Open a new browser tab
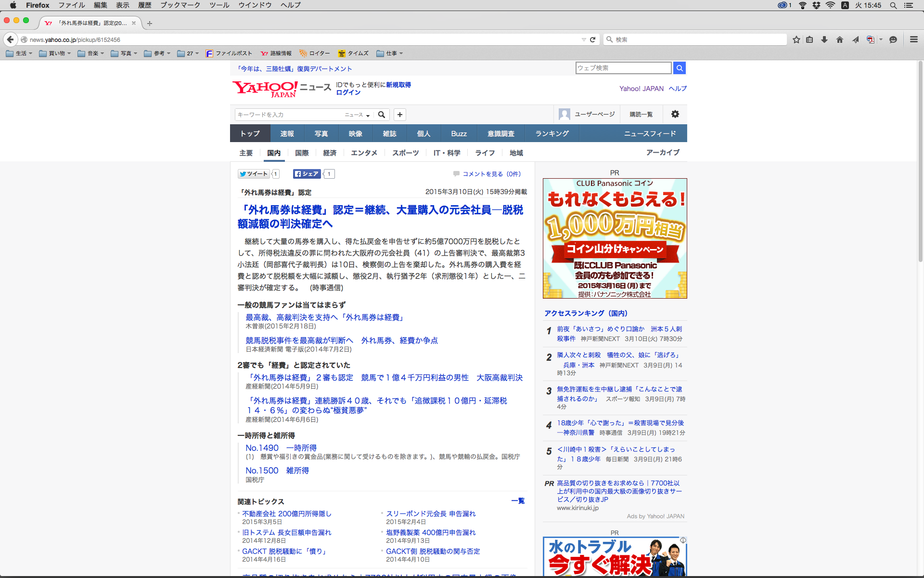The height and width of the screenshot is (578, 924). [150, 23]
